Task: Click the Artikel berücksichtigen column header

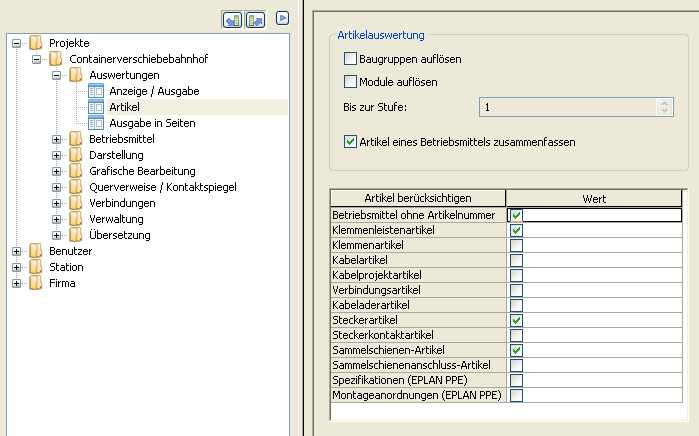Action: pos(418,198)
